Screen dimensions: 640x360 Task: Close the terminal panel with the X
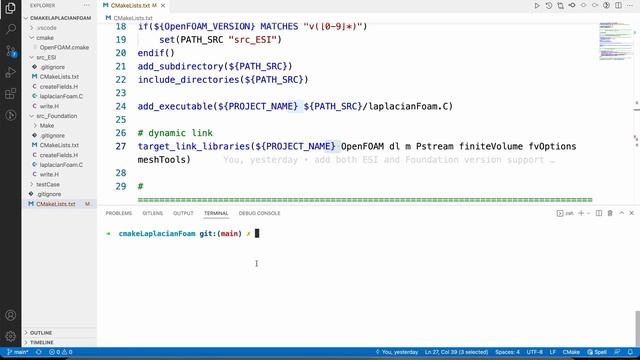point(631,213)
